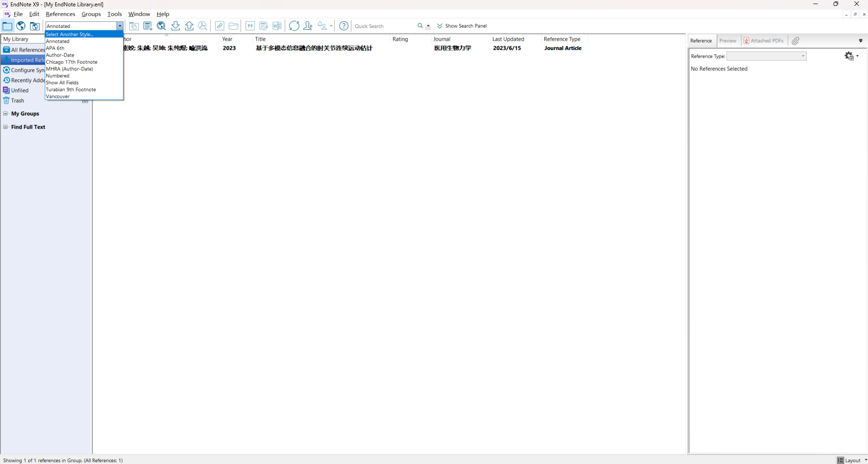868x464 pixels.
Task: Switch to the Reference tab
Action: 701,41
